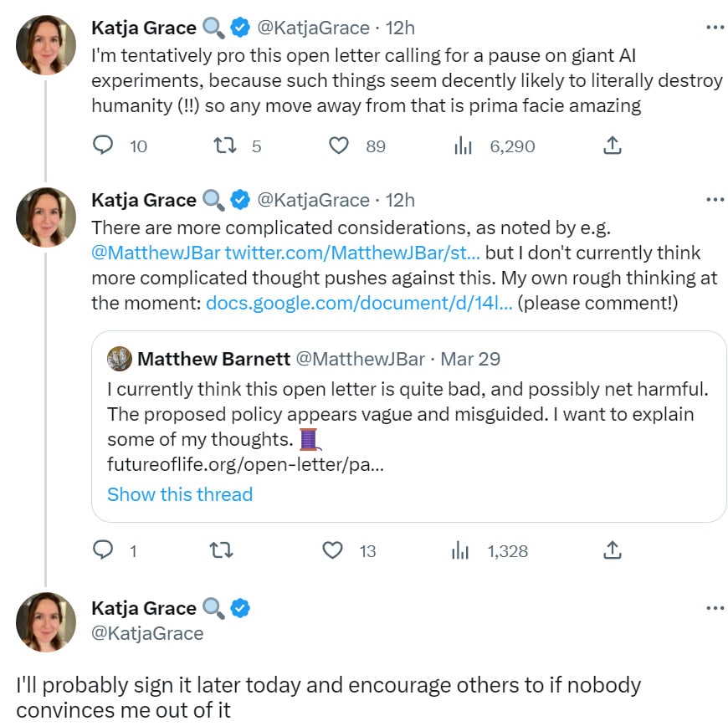The width and height of the screenshot is (728, 726).
Task: Open Matthew Barnett's quoted tweet avatar
Action: coord(119,360)
